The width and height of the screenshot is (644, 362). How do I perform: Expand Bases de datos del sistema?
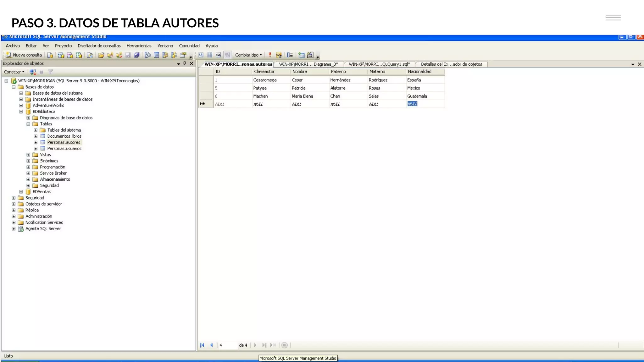(x=21, y=93)
